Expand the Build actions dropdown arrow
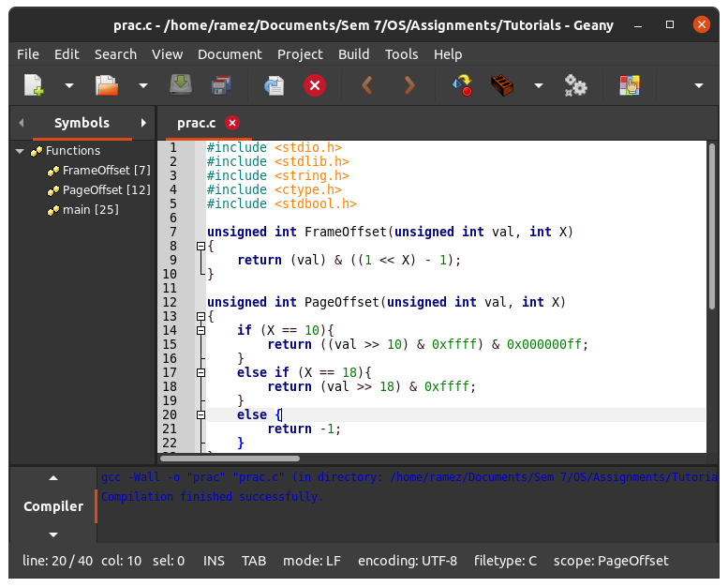728x587 pixels. point(538,86)
